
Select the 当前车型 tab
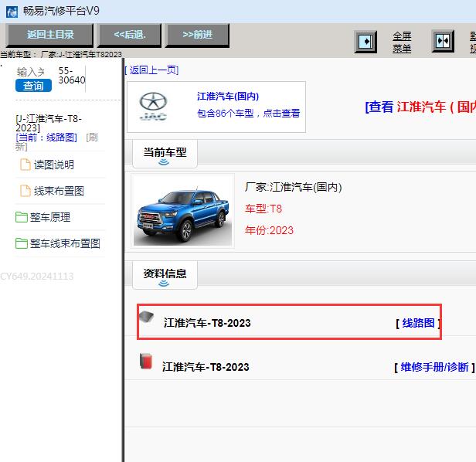pos(165,154)
